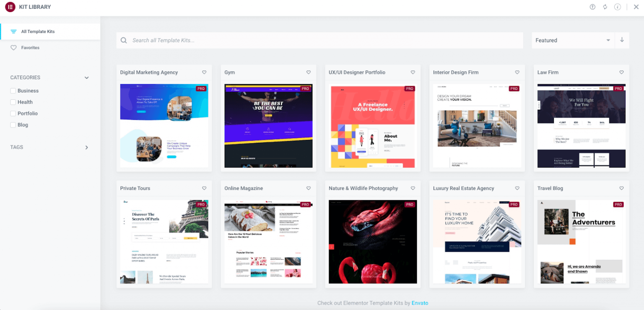Check the Portfolio category checkbox
The image size is (644, 310).
click(13, 114)
